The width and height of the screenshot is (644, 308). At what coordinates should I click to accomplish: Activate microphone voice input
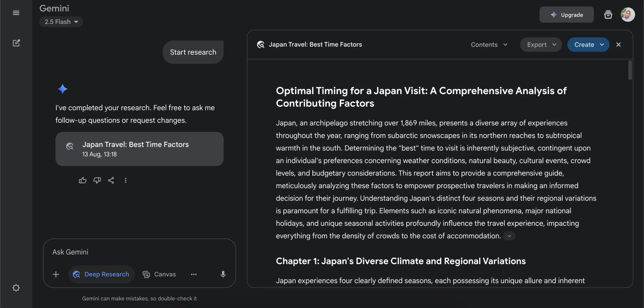223,274
